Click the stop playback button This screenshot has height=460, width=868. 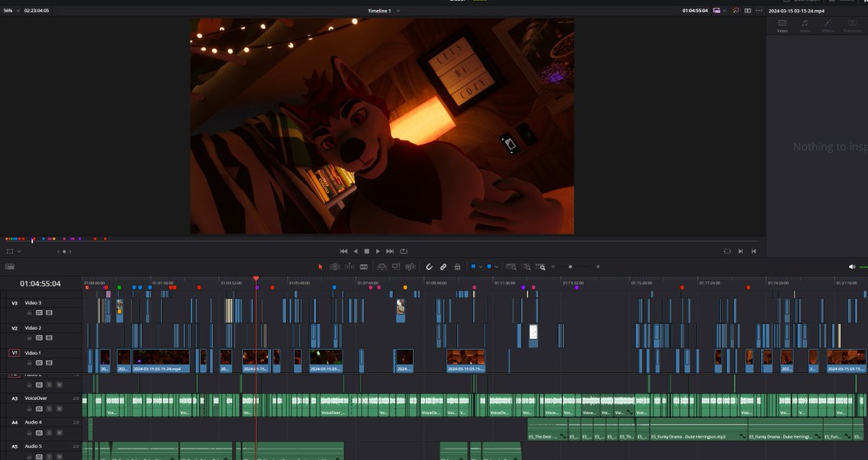point(366,251)
